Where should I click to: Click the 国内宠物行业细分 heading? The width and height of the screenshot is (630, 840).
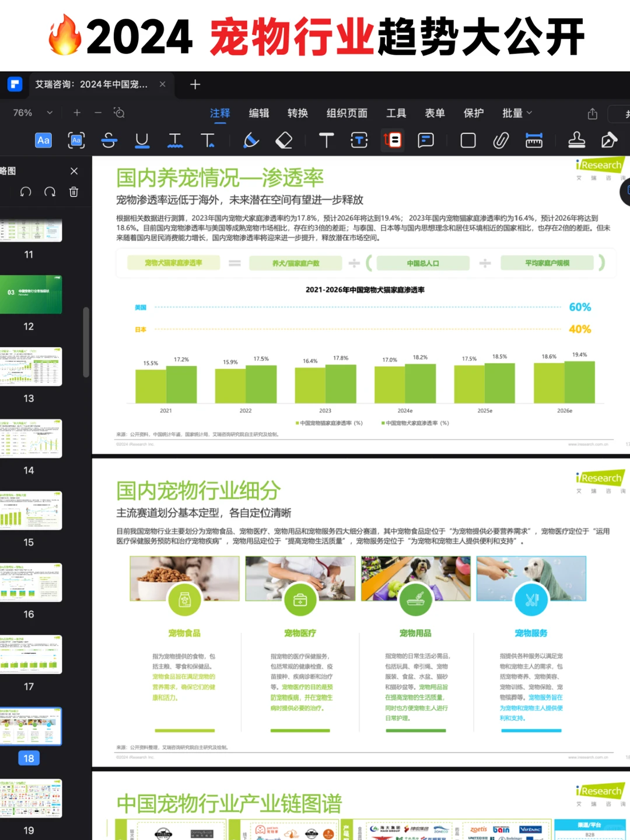198,491
